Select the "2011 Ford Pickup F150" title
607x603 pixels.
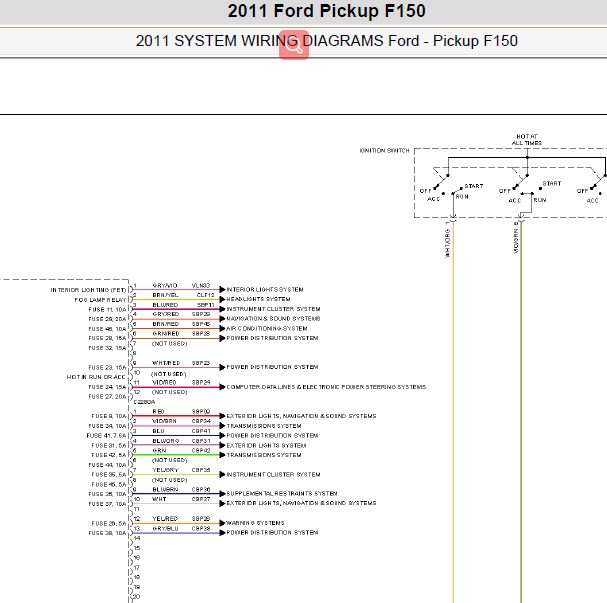tap(326, 11)
